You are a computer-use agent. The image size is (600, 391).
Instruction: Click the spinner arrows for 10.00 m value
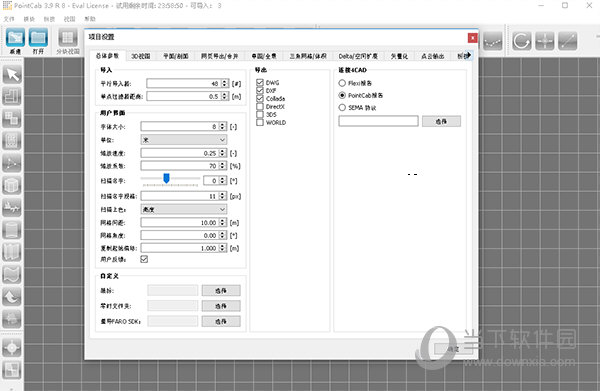(x=223, y=223)
